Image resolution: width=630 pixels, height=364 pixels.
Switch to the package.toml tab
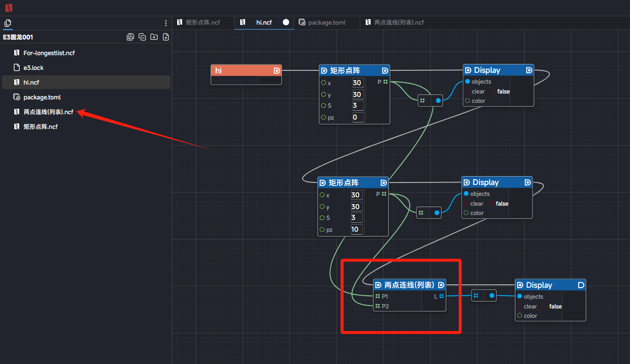(x=327, y=23)
